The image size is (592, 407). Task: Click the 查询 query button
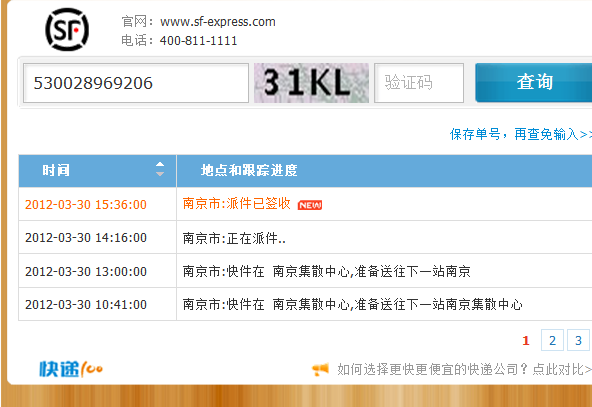coord(533,82)
